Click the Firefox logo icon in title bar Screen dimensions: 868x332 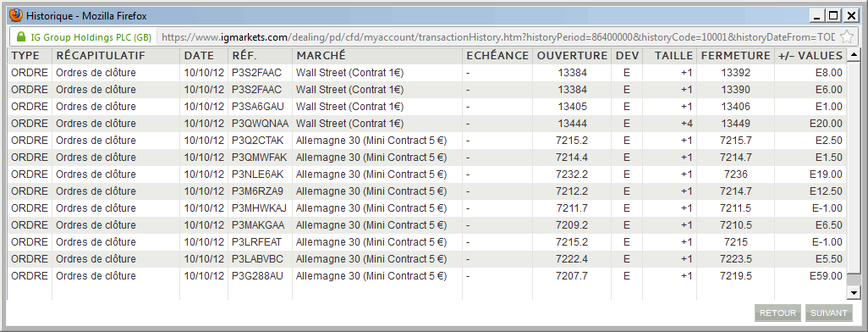point(16,15)
